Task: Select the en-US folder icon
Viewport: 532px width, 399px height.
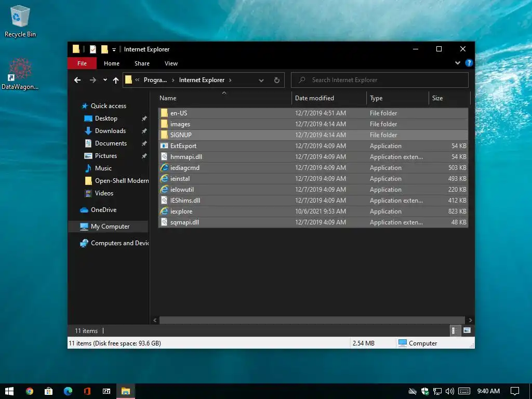Action: [164, 113]
